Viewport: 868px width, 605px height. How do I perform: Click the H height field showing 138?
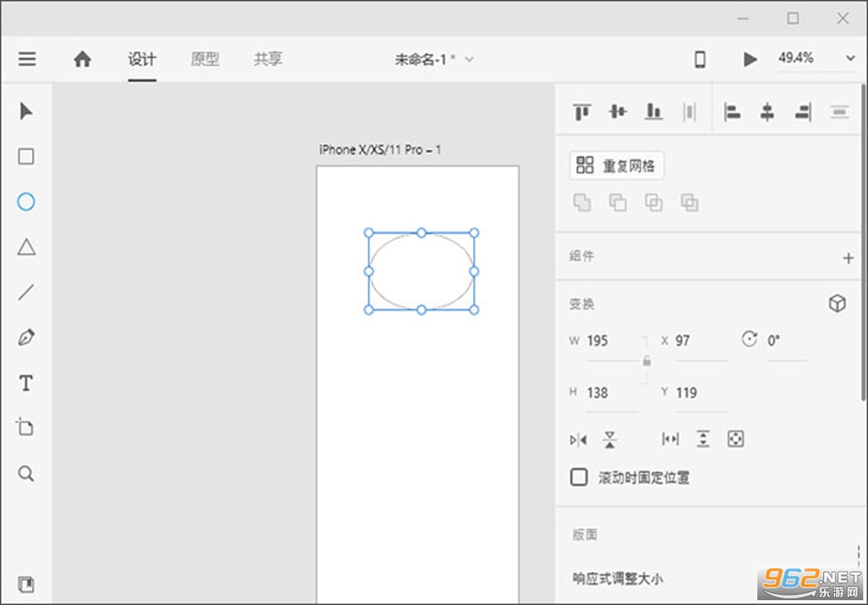click(612, 393)
